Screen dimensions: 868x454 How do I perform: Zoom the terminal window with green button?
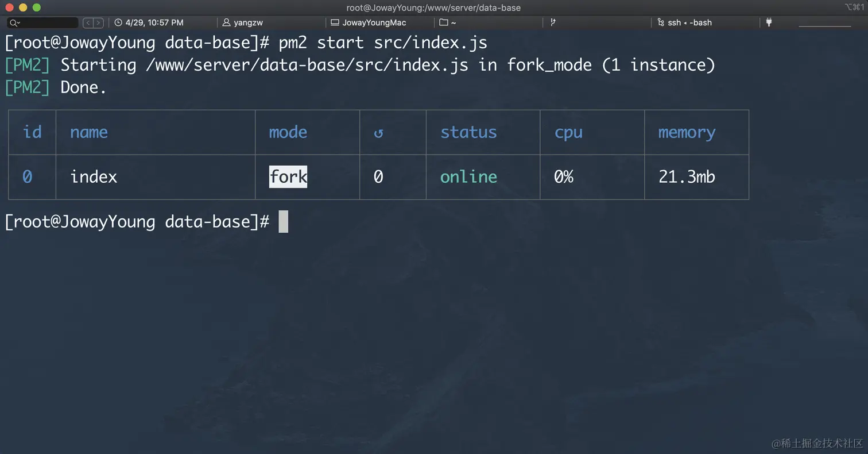[37, 7]
